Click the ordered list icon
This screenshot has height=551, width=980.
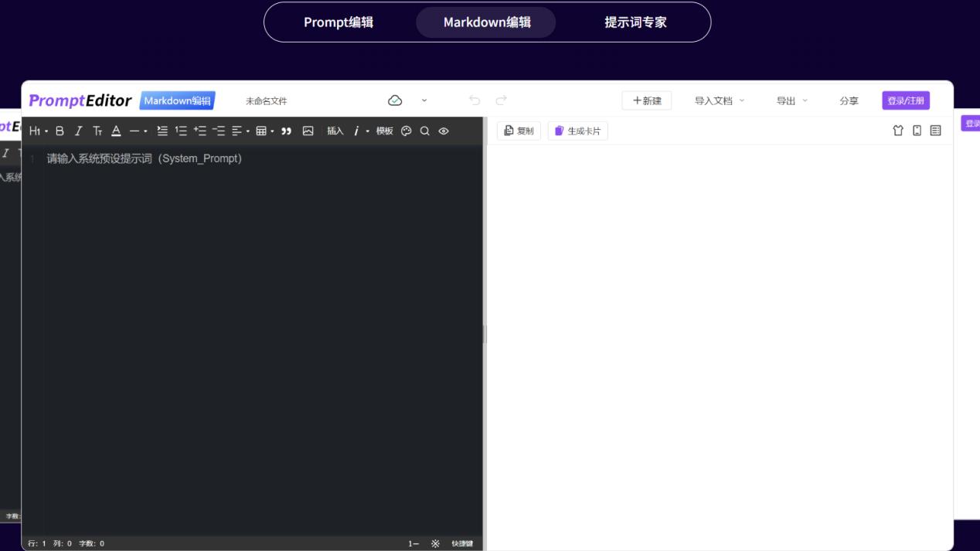pos(181,131)
